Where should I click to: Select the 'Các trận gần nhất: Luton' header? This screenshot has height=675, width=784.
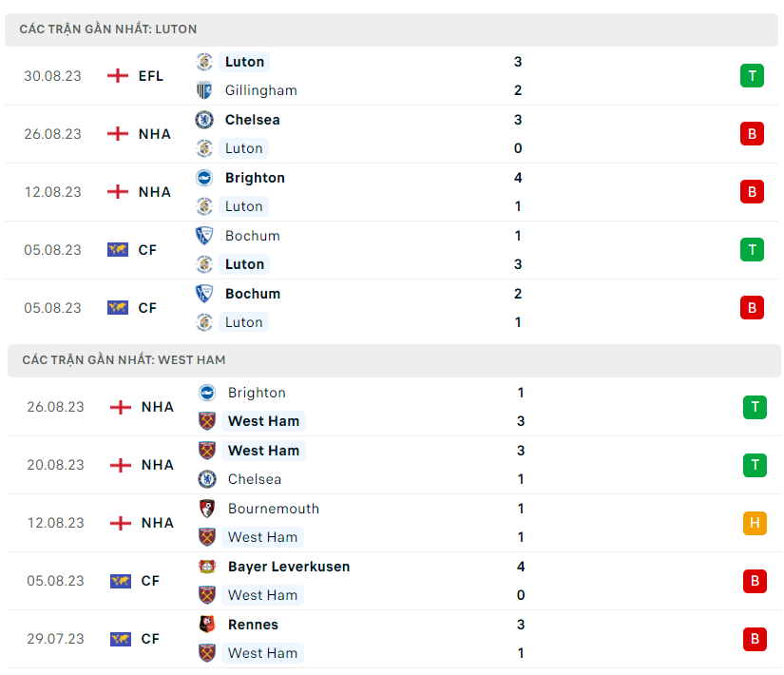[108, 29]
